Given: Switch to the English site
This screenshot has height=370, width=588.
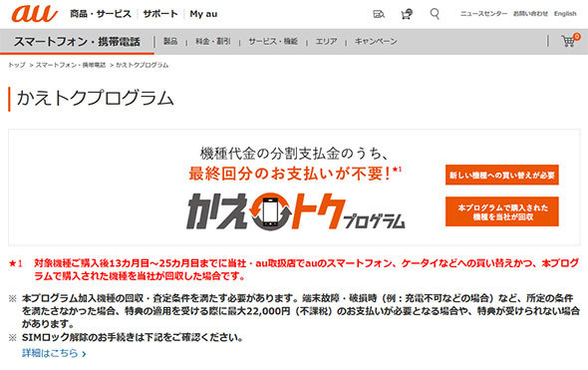Looking at the screenshot, I should [x=565, y=14].
